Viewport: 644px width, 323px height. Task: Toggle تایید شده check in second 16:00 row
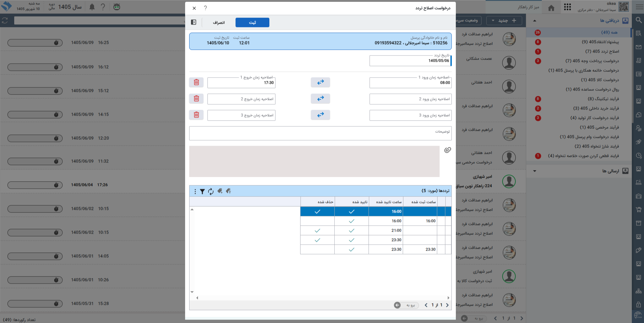coord(352,221)
